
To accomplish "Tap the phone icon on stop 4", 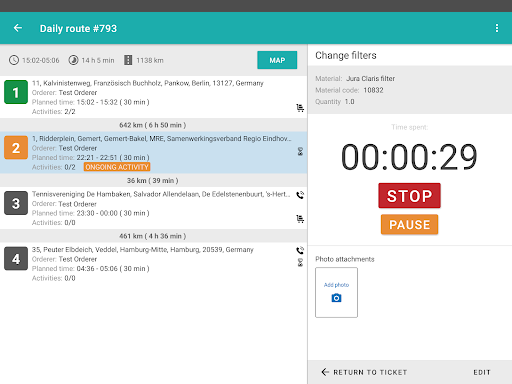I will (x=300, y=250).
